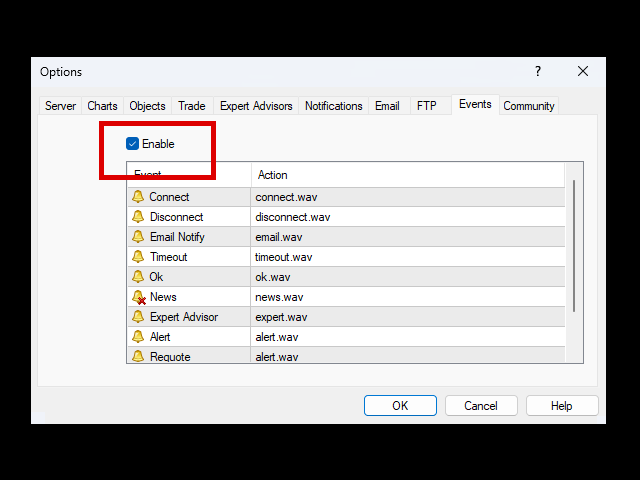640x480 pixels.
Task: Click the Action column header
Action: (408, 175)
